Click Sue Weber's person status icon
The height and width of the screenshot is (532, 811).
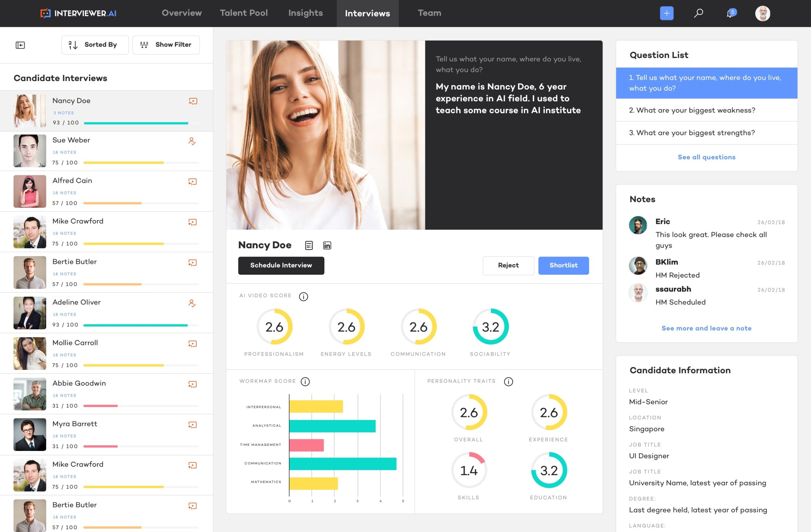[x=192, y=141]
